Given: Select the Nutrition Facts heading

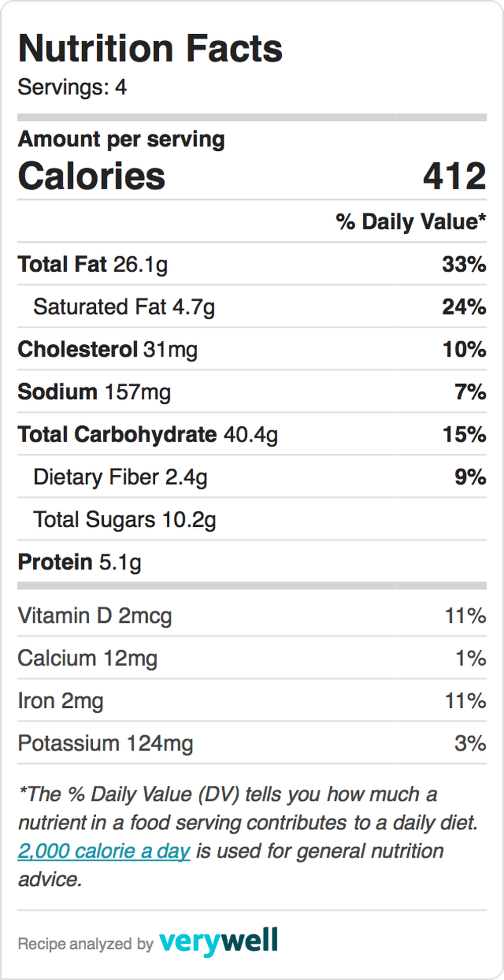Looking at the screenshot, I should click(x=150, y=48).
